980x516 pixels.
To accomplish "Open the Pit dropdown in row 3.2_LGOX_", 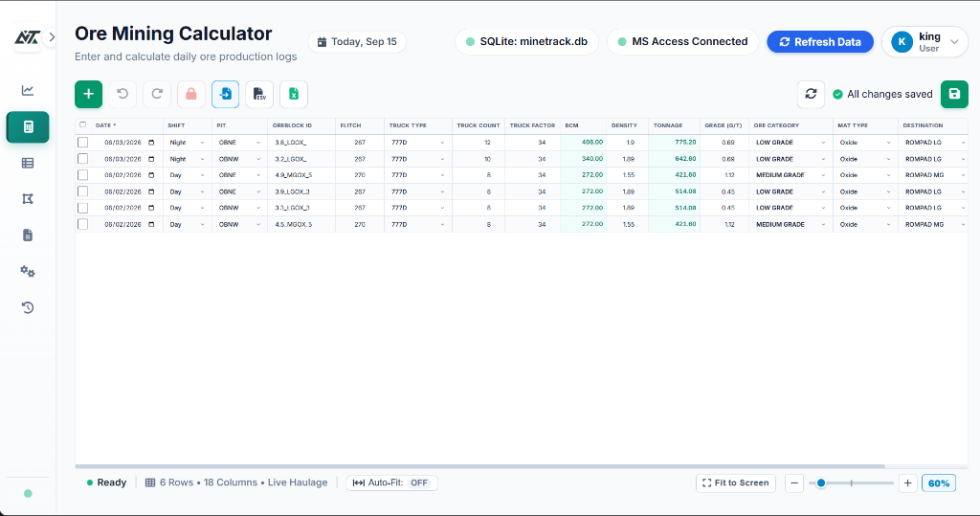I will [239, 159].
